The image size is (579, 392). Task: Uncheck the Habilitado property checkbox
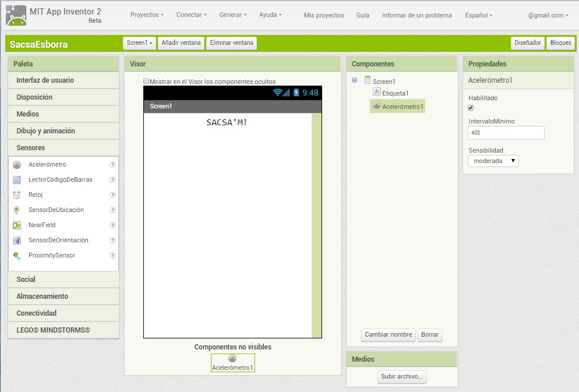(x=471, y=108)
